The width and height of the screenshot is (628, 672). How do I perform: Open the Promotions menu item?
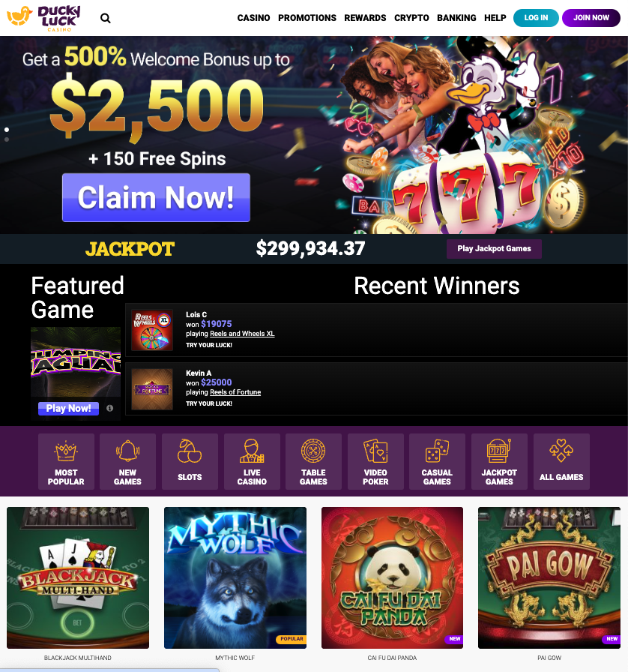pos(307,18)
